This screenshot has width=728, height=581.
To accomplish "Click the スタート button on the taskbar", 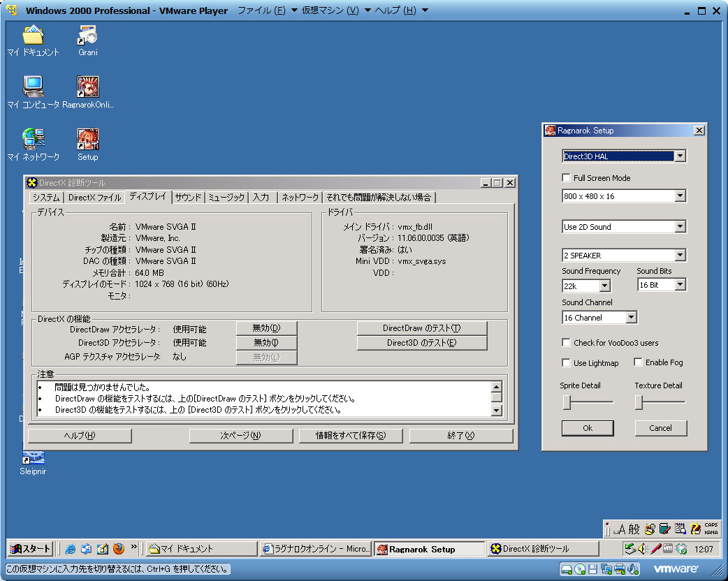I will pos(30,549).
